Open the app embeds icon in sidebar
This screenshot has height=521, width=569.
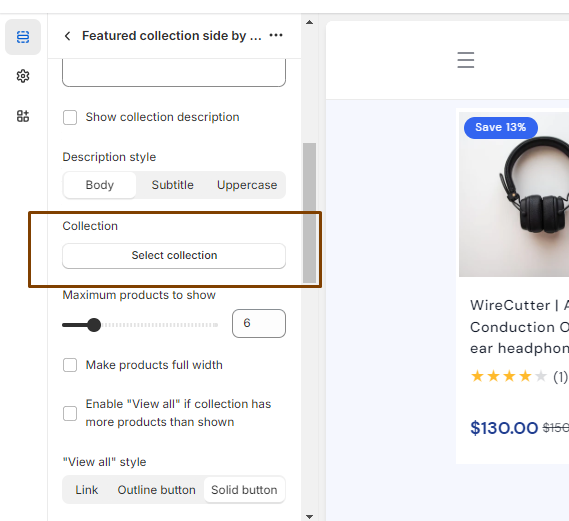pyautogui.click(x=23, y=116)
